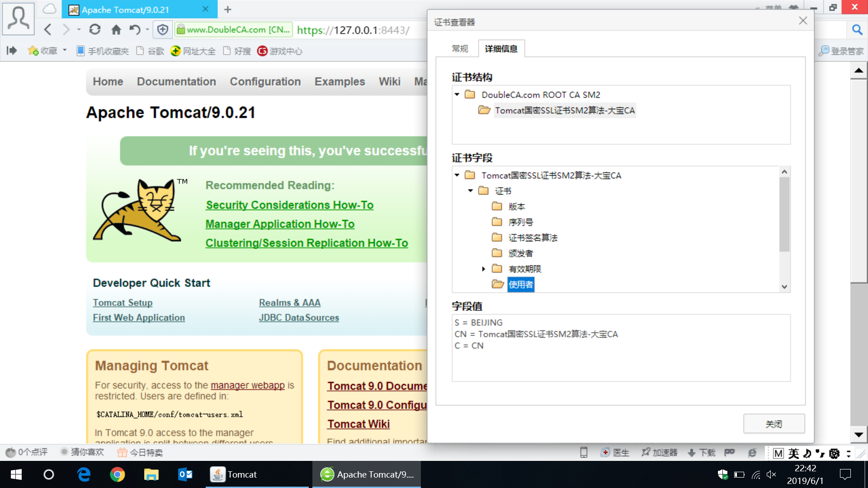Click the 关闭 button in certificate viewer

pos(774,424)
